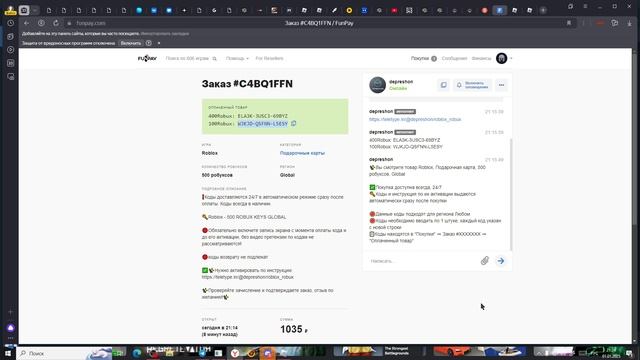Click the FunPay logo
Image resolution: width=640 pixels, height=360 pixels.
click(147, 58)
